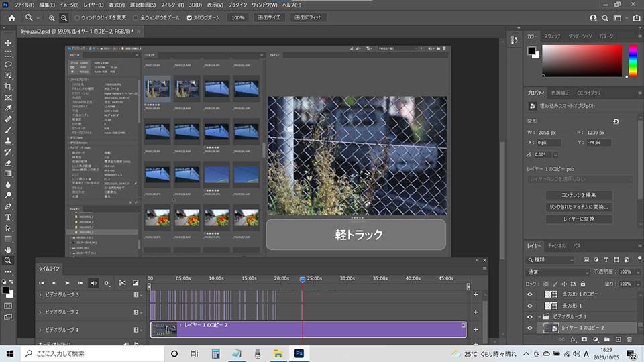Select the Horizontal Type tool
Screen dimensions: 644x362
pos(8,217)
